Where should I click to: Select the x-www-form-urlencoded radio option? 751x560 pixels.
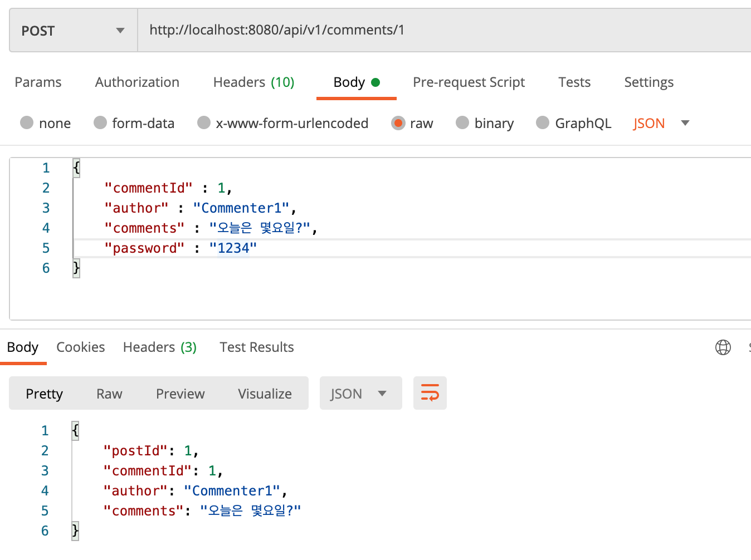[x=204, y=122]
